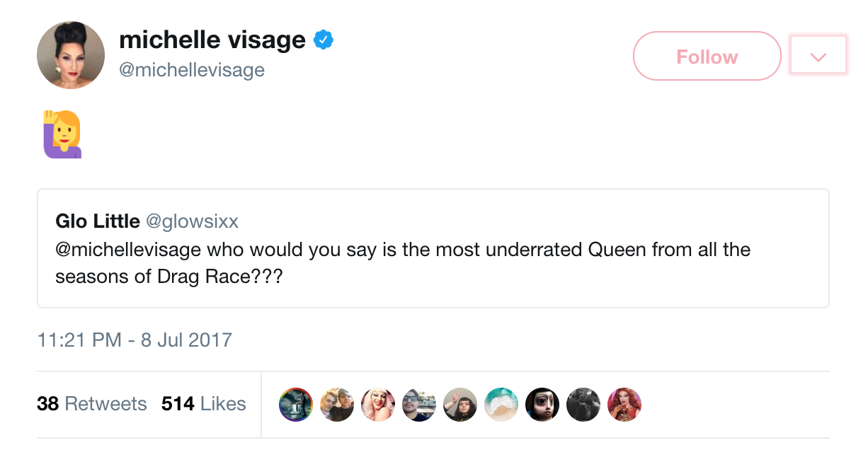The image size is (868, 457).
Task: Open the rainbow-bordered liker avatar
Action: click(296, 405)
